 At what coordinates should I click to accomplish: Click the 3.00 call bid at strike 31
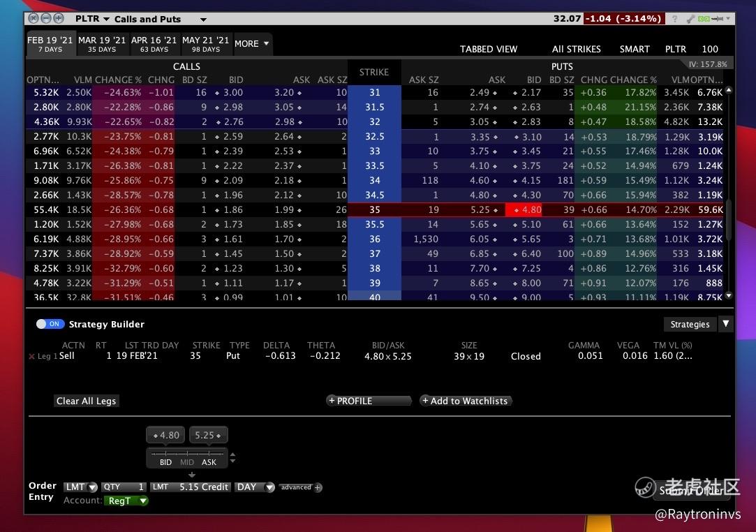click(x=229, y=93)
